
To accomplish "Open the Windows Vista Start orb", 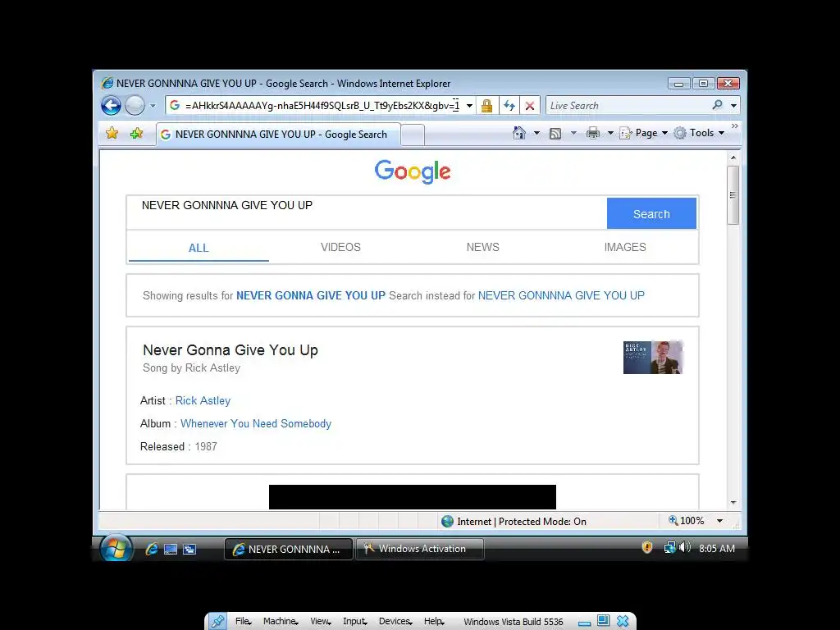I will 116,548.
